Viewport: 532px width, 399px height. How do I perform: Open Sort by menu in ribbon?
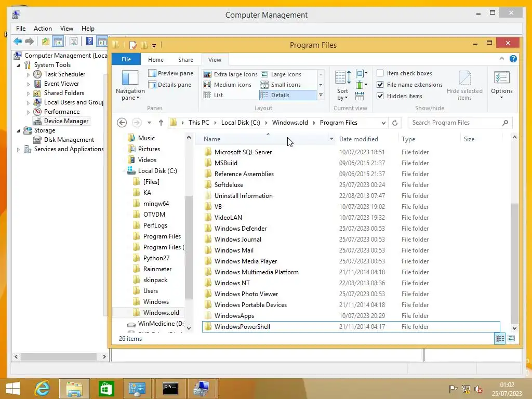343,85
